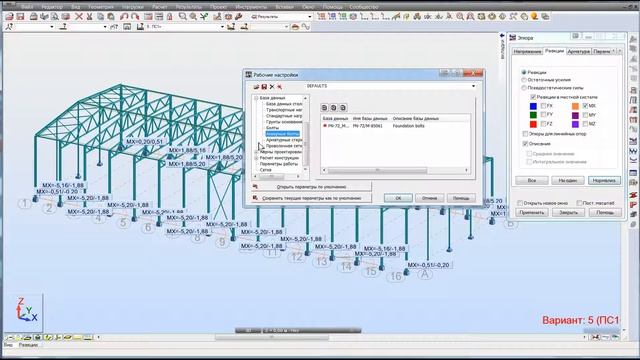Viewport: 640px width, 360px height.
Task: Click Открыть параметры по умолчанию button
Action: [x=311, y=187]
